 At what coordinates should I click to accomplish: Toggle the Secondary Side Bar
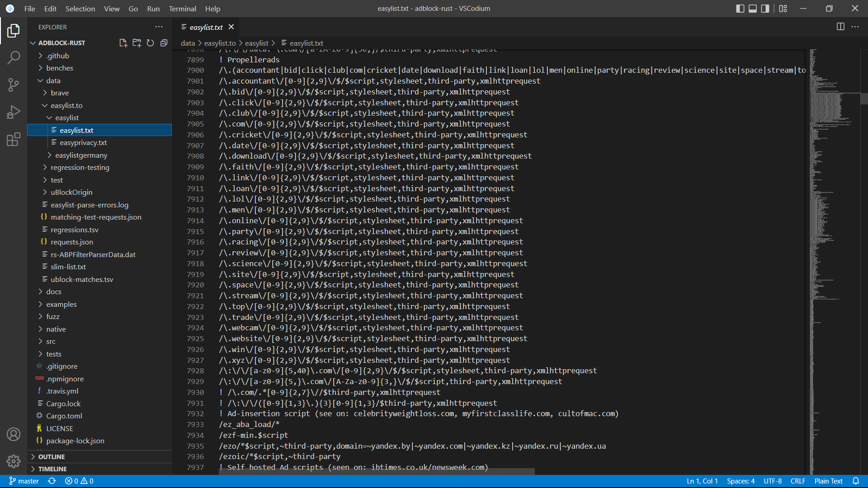coord(764,8)
